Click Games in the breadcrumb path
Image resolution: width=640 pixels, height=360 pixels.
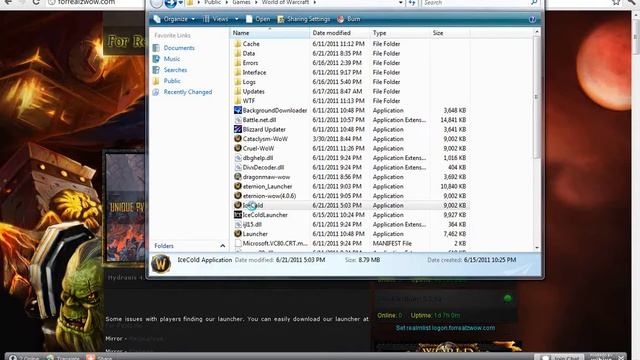[x=241, y=2]
